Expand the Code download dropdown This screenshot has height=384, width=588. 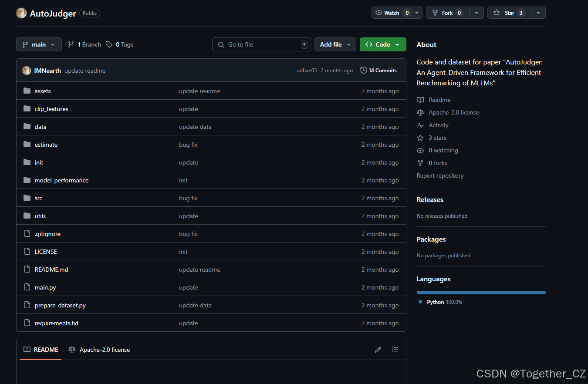pyautogui.click(x=397, y=44)
